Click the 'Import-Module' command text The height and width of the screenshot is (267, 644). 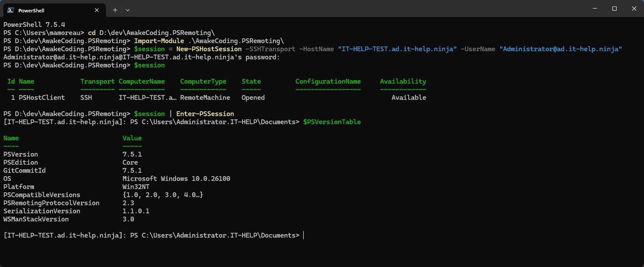tap(159, 41)
